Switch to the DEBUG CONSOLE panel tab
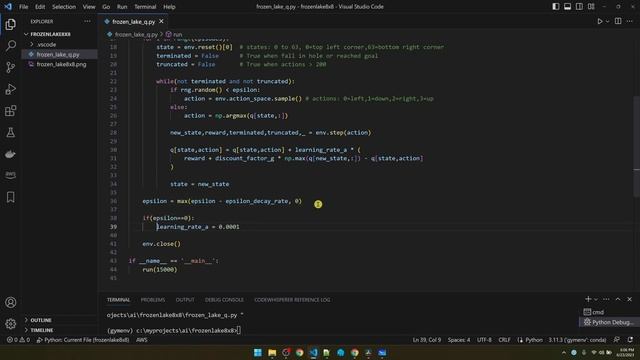 click(x=224, y=300)
